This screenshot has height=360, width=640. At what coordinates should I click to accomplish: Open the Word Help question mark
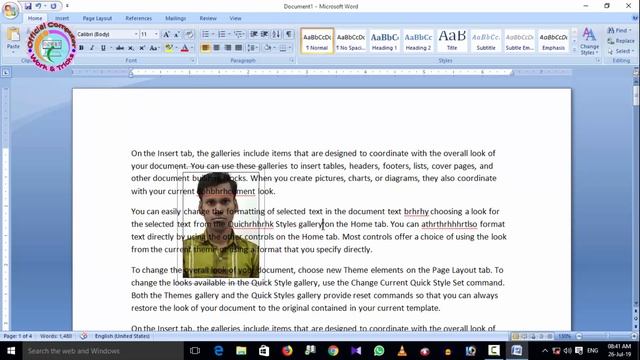[636, 18]
